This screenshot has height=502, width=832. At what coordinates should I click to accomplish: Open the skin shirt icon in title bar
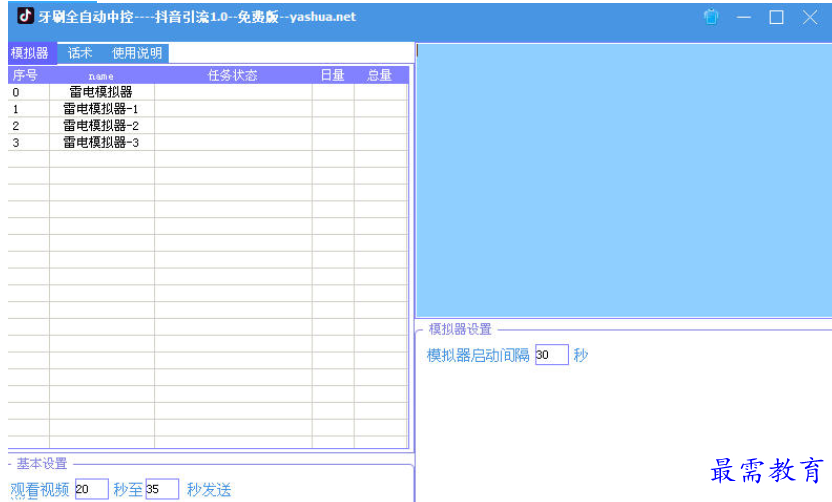coord(711,17)
